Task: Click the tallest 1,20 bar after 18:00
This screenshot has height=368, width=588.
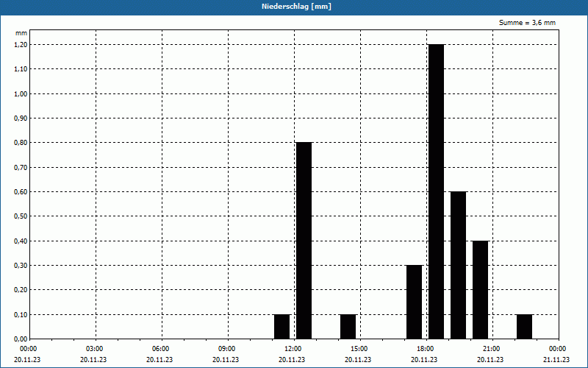Action: [436, 191]
